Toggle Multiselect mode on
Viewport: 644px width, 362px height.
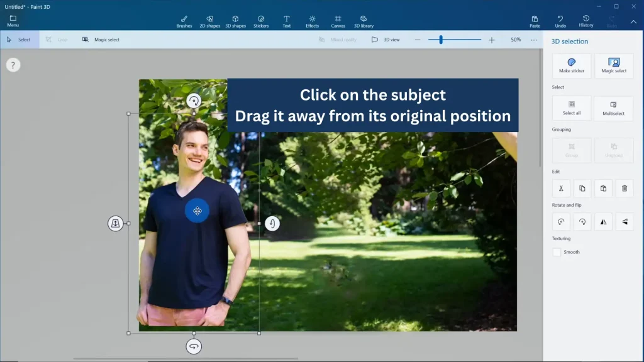coord(613,108)
